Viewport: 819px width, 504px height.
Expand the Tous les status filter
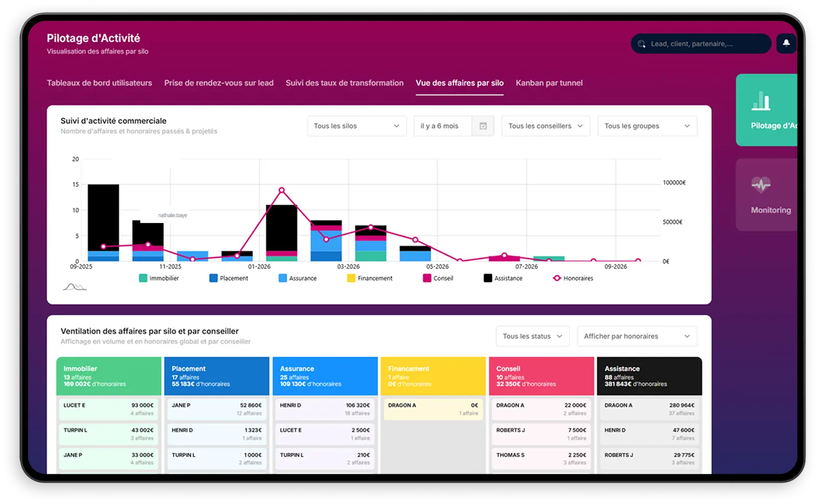click(532, 336)
